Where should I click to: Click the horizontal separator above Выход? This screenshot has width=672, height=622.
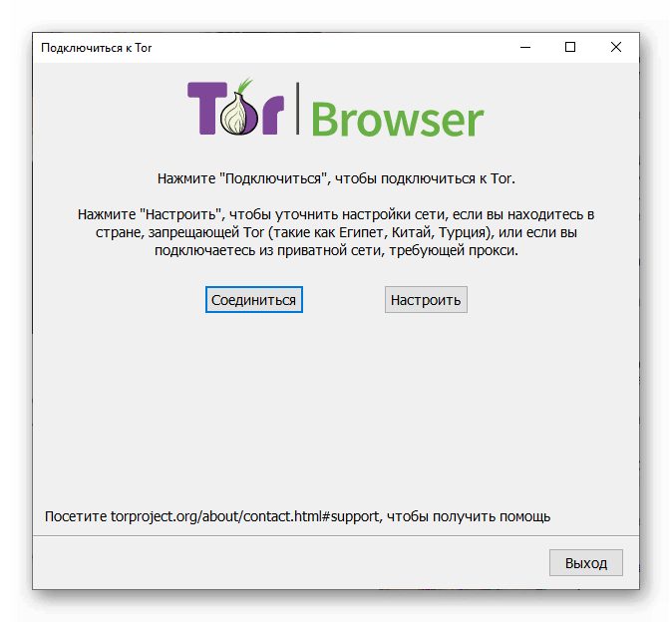click(336, 535)
